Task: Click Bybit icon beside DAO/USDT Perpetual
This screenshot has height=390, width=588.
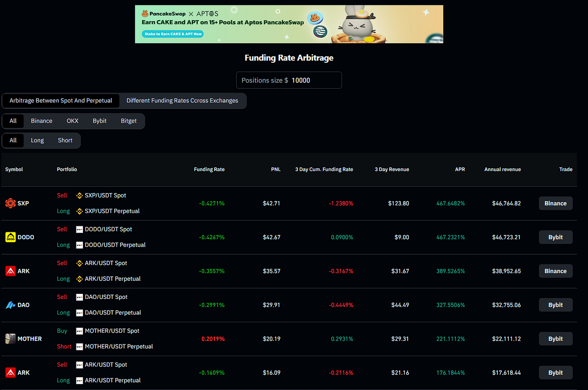Action: click(x=79, y=313)
